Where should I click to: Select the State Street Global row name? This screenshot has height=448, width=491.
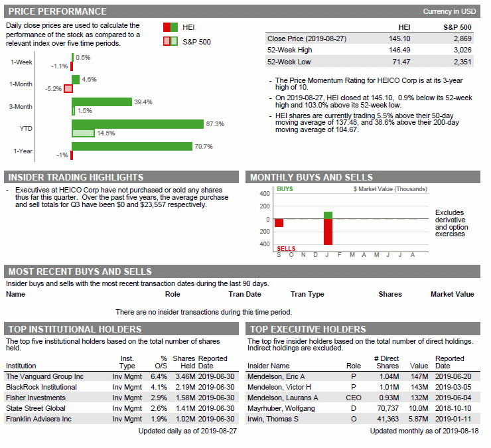36,409
